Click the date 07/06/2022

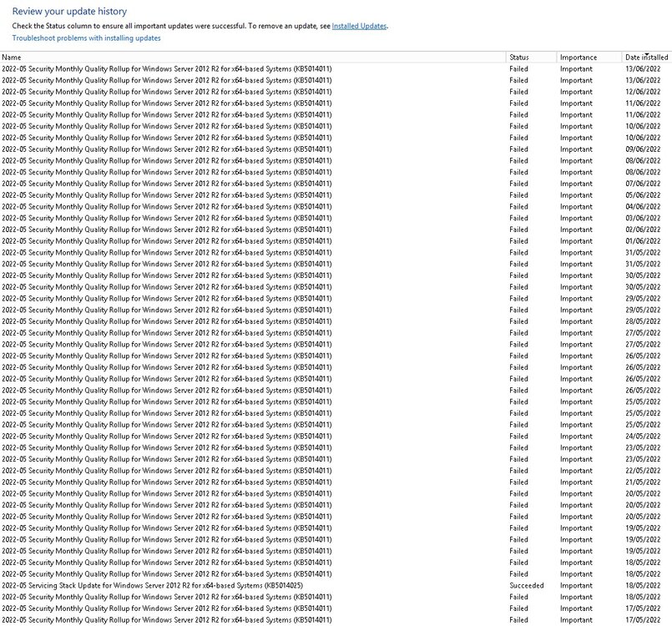[643, 184]
